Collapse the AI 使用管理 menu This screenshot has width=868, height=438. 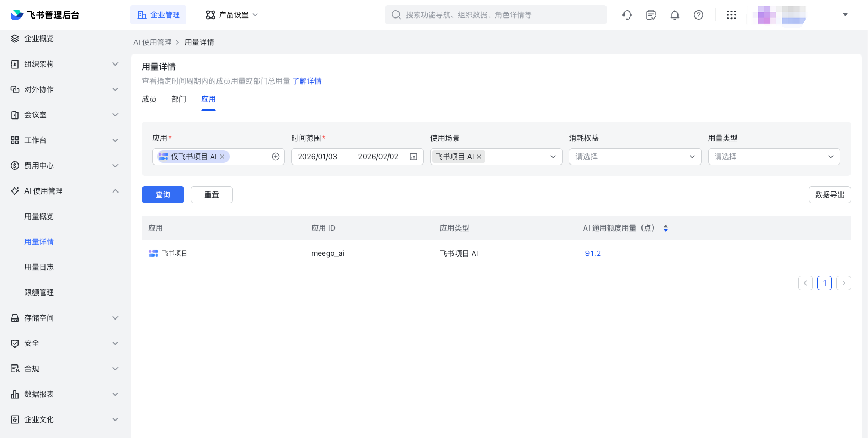point(115,191)
